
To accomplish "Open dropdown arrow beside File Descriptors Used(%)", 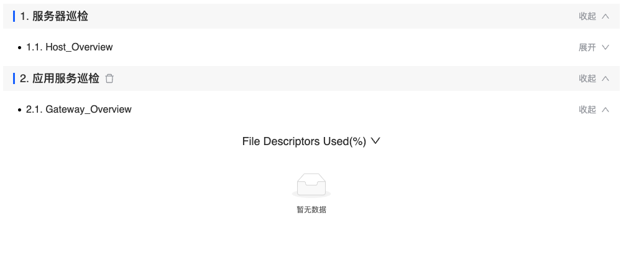I will 375,141.
